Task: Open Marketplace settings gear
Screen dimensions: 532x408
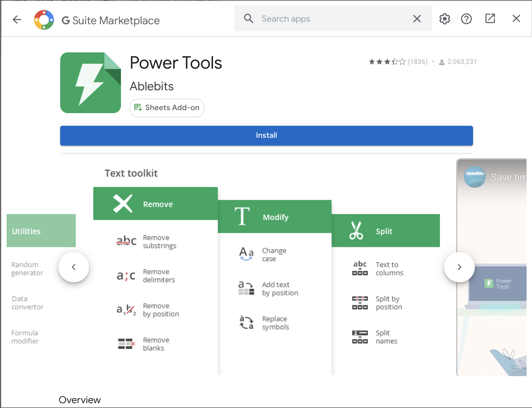Action: pyautogui.click(x=444, y=19)
